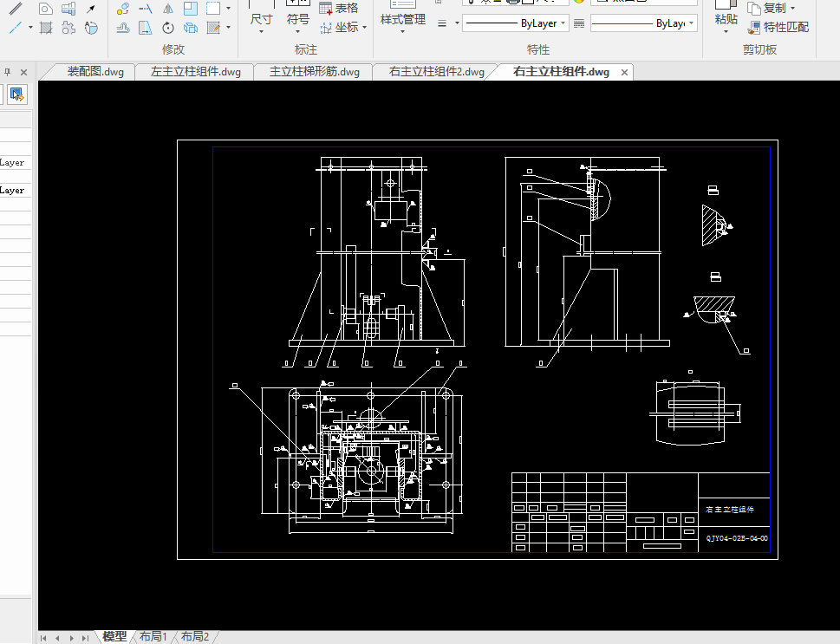Switch to the 主立柱梯形筋.dwg tab
Screen dimensions: 840x644
(x=314, y=72)
